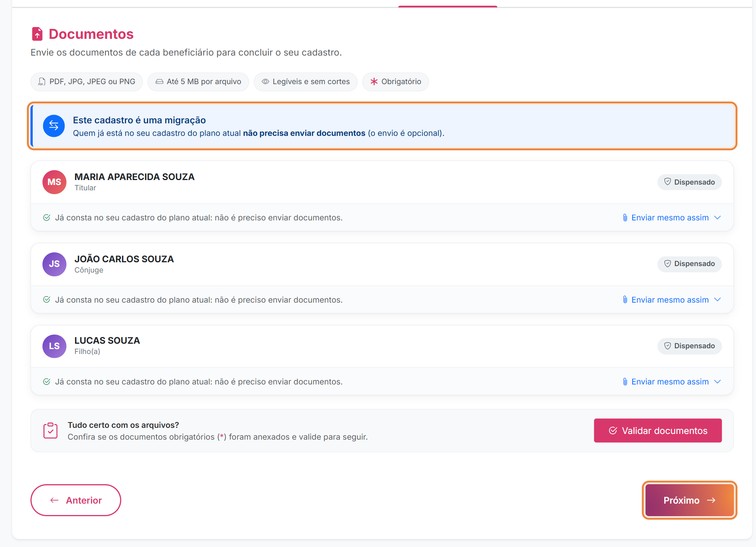756x547 pixels.
Task: Click the Validar documentos button
Action: pos(658,431)
